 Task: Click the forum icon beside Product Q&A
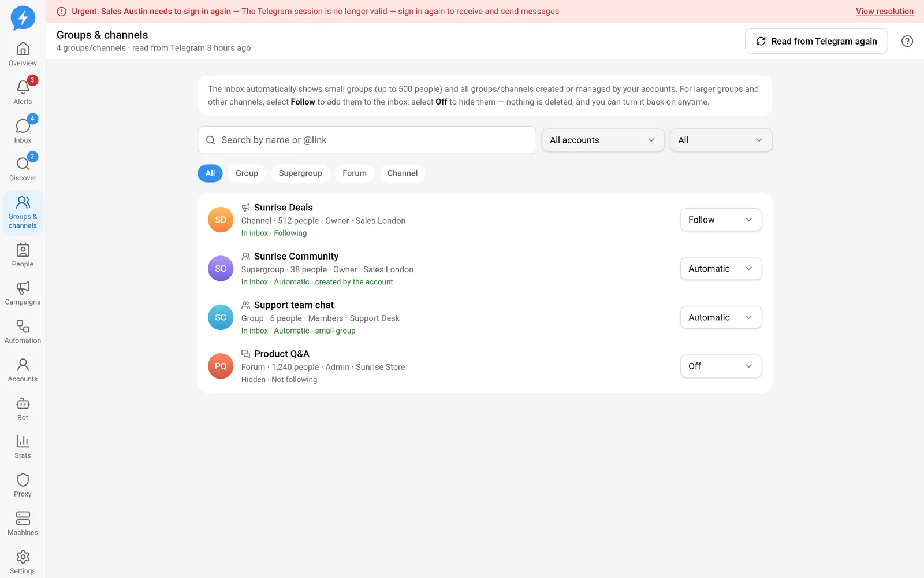tap(246, 354)
